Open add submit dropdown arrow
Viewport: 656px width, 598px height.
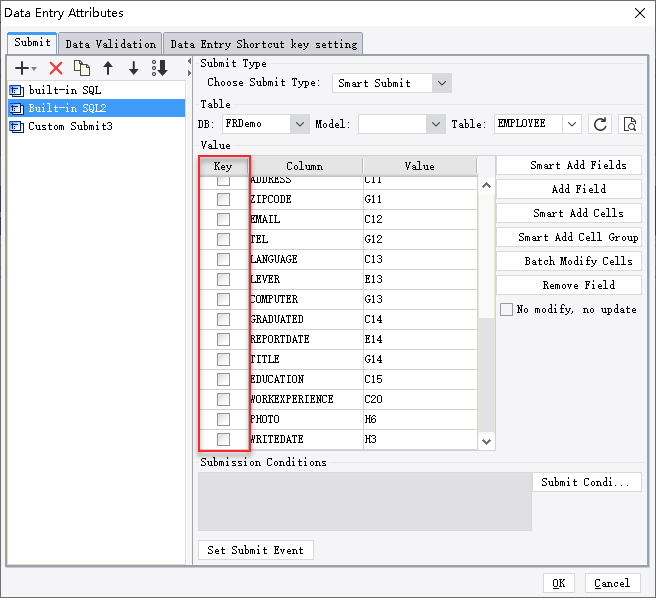coord(34,68)
